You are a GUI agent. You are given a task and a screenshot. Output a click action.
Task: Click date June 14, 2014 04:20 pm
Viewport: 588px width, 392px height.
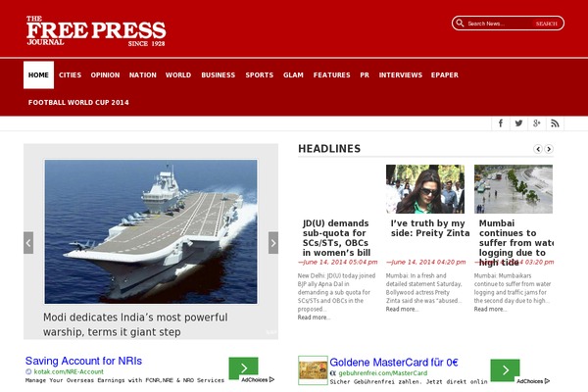(426, 262)
